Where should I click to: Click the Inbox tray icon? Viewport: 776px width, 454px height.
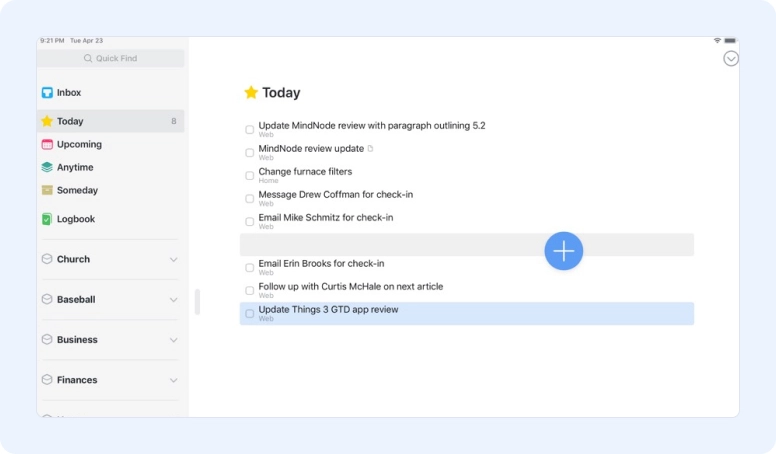point(47,93)
